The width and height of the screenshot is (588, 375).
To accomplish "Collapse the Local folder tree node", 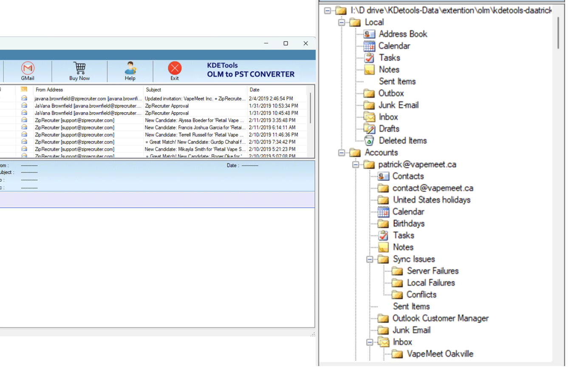I will click(342, 22).
